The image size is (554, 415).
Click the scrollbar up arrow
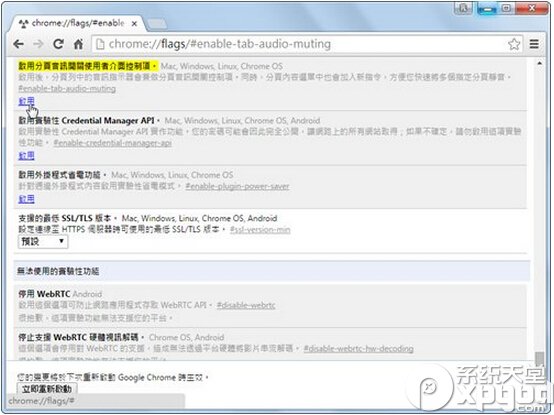540,63
